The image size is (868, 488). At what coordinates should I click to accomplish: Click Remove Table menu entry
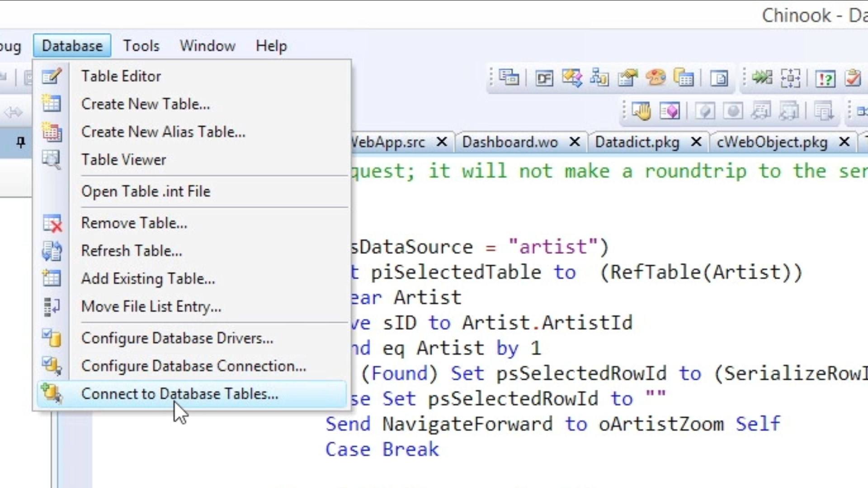point(134,223)
